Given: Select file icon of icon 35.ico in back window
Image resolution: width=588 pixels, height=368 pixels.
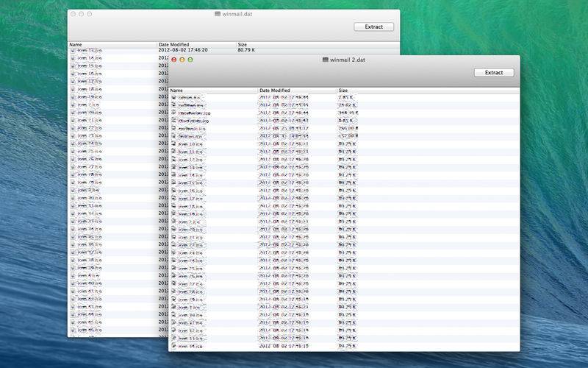Looking at the screenshot, I should (73, 236).
